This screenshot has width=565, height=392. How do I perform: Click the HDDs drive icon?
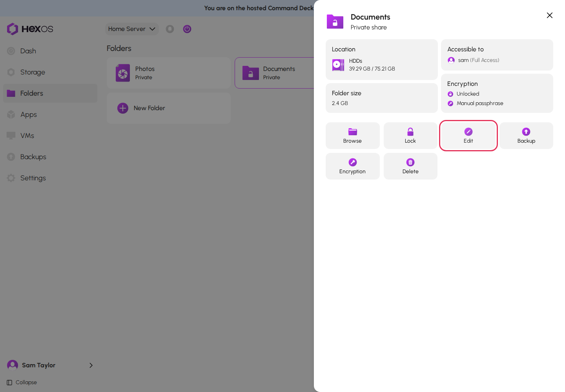click(x=338, y=65)
